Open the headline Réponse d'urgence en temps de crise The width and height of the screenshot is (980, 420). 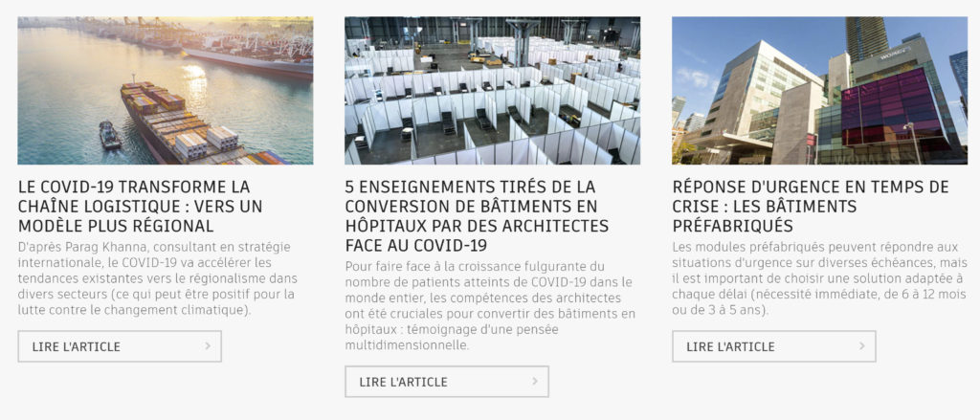(811, 207)
